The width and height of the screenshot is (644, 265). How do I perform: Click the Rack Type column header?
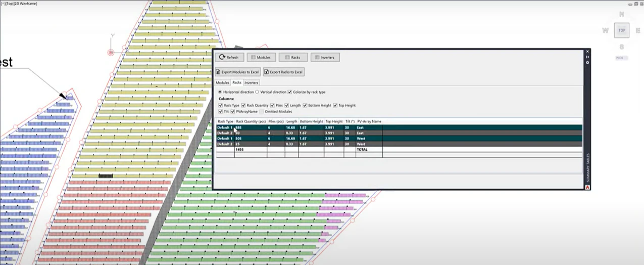click(225, 121)
